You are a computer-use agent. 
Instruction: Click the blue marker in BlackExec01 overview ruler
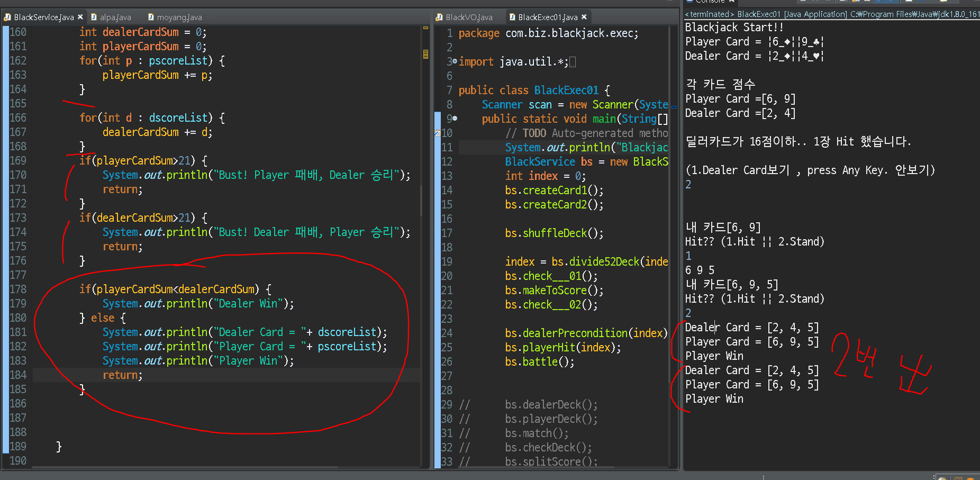674,107
